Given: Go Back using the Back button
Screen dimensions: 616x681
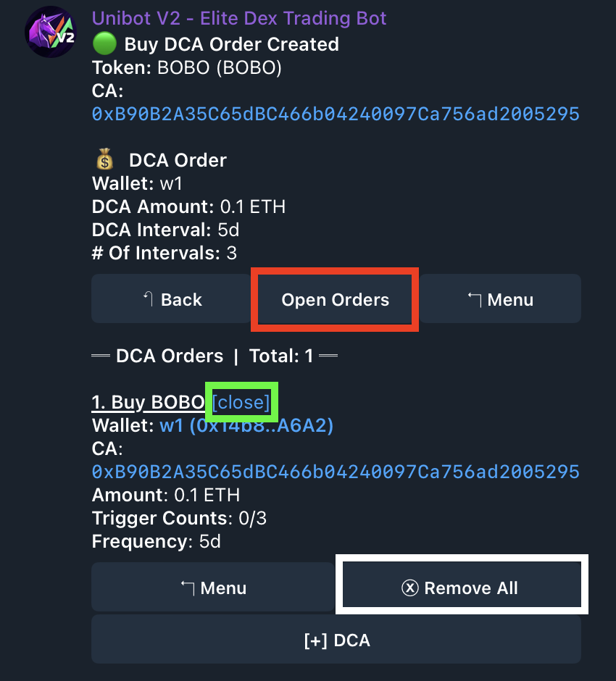Looking at the screenshot, I should tap(172, 298).
